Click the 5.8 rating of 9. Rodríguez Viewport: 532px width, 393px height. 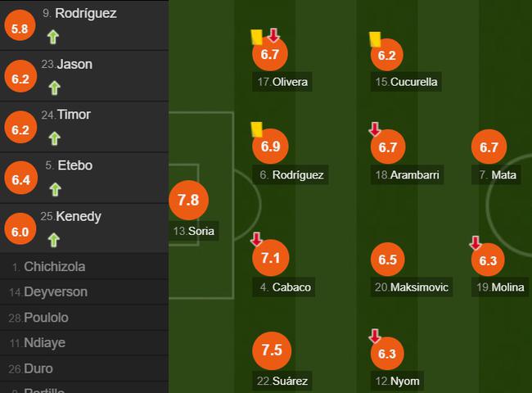[20, 28]
